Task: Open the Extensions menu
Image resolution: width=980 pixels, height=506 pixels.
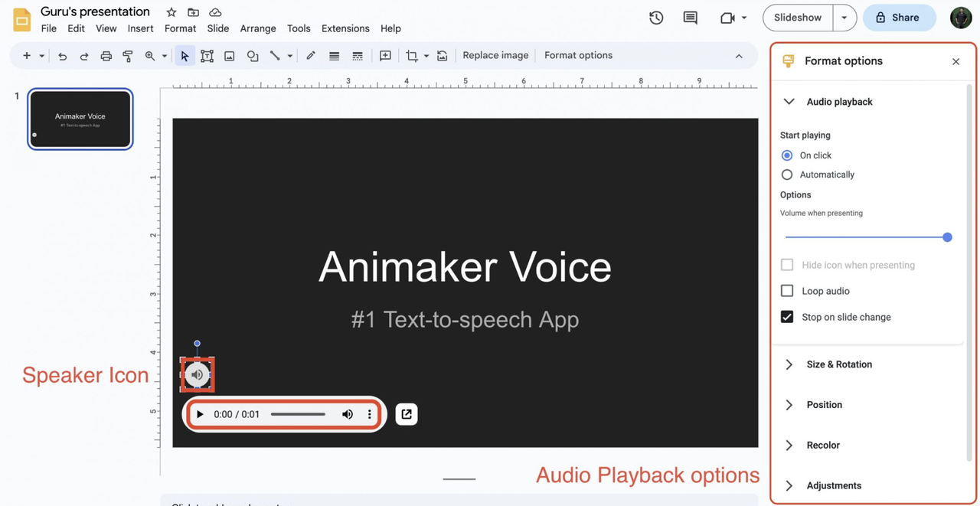Action: point(345,28)
